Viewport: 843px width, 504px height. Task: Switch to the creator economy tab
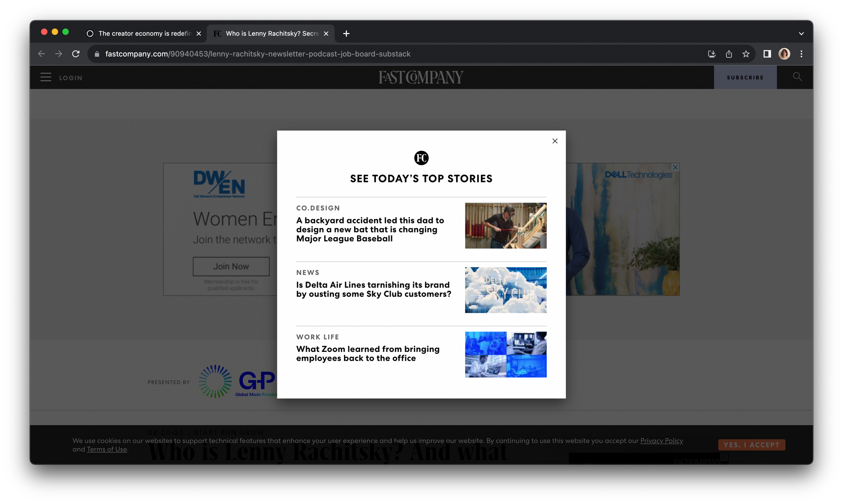(x=143, y=34)
